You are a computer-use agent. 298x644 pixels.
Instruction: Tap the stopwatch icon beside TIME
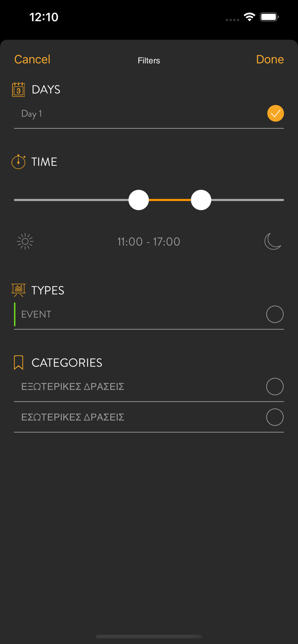pyautogui.click(x=18, y=162)
